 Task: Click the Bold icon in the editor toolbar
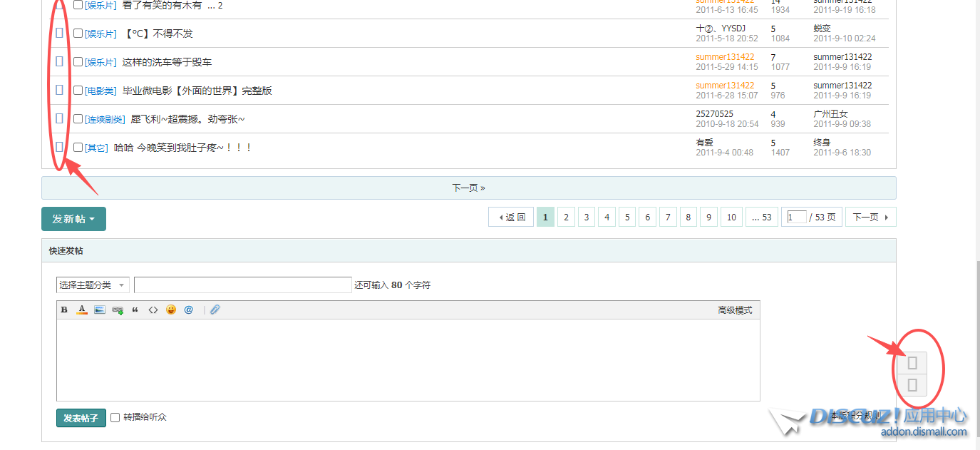[64, 310]
